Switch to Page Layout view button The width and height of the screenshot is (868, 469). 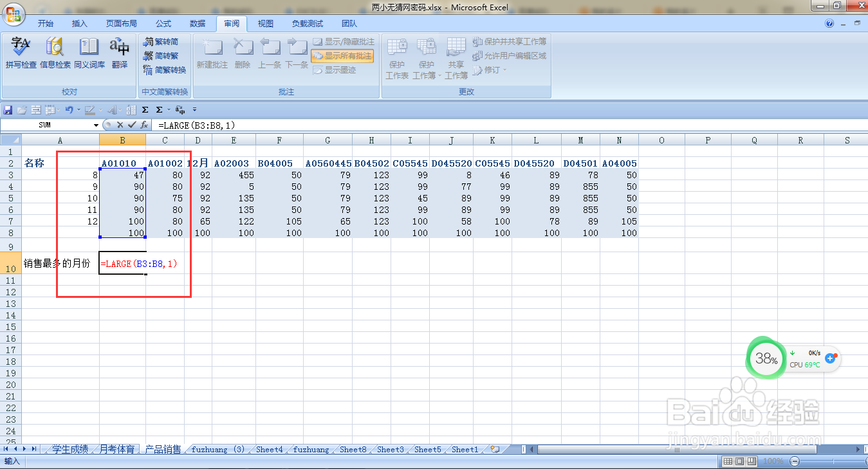tap(739, 461)
